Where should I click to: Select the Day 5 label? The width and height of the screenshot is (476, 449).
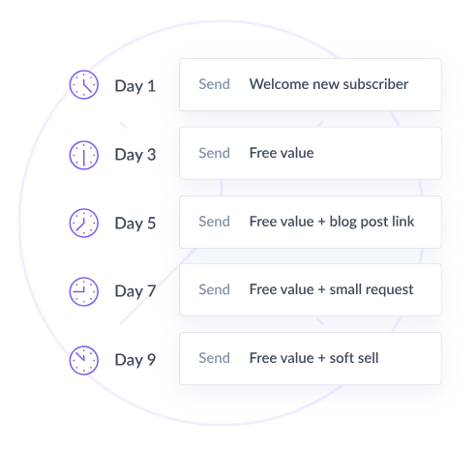(x=135, y=224)
